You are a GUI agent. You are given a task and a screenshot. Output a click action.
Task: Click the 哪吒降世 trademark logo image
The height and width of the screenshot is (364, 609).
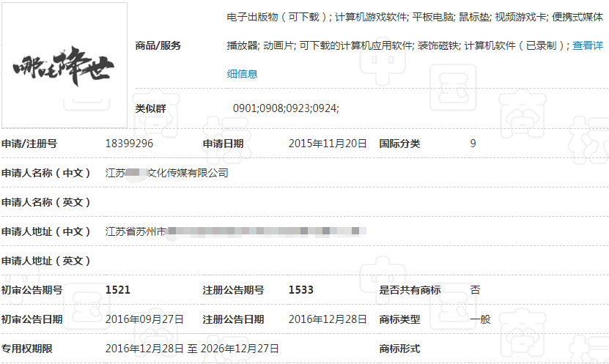64,65
